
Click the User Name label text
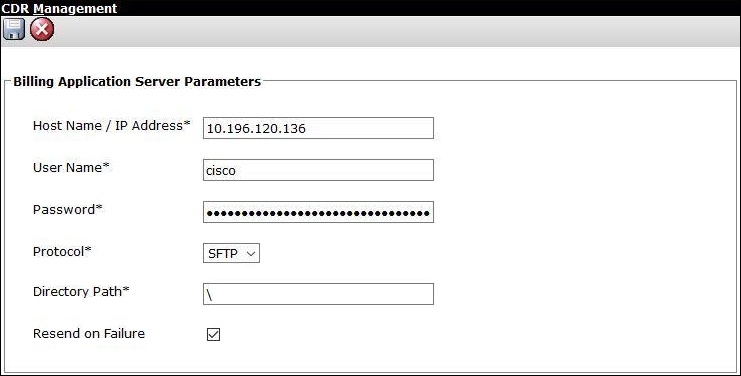coord(71,168)
